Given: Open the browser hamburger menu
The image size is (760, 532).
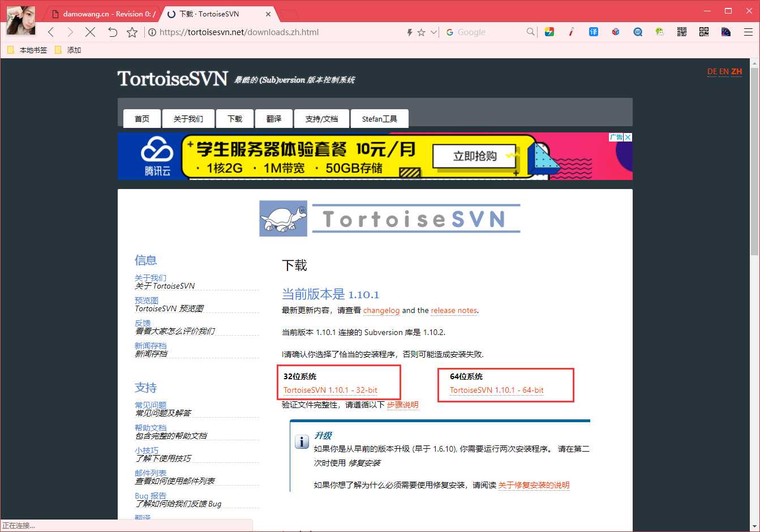Looking at the screenshot, I should pyautogui.click(x=748, y=32).
